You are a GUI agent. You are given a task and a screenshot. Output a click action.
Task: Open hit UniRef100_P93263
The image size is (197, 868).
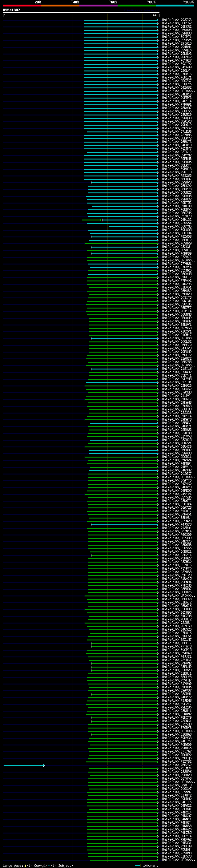(177, 176)
